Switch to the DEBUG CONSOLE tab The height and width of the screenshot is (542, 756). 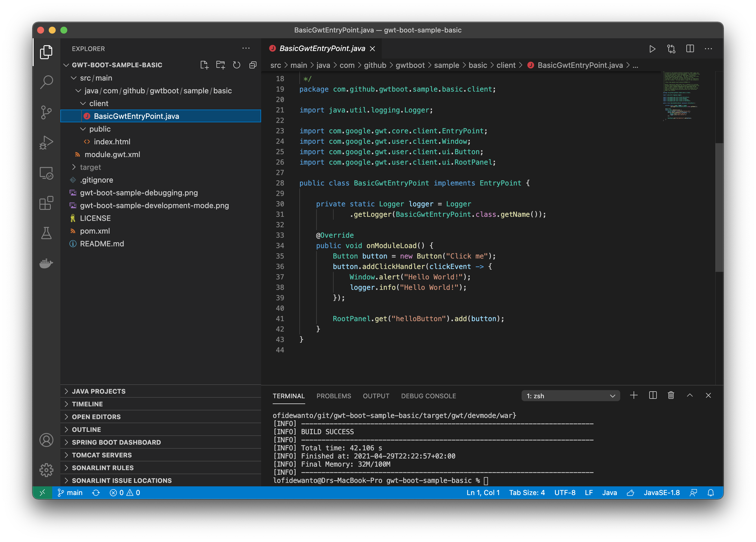point(428,396)
